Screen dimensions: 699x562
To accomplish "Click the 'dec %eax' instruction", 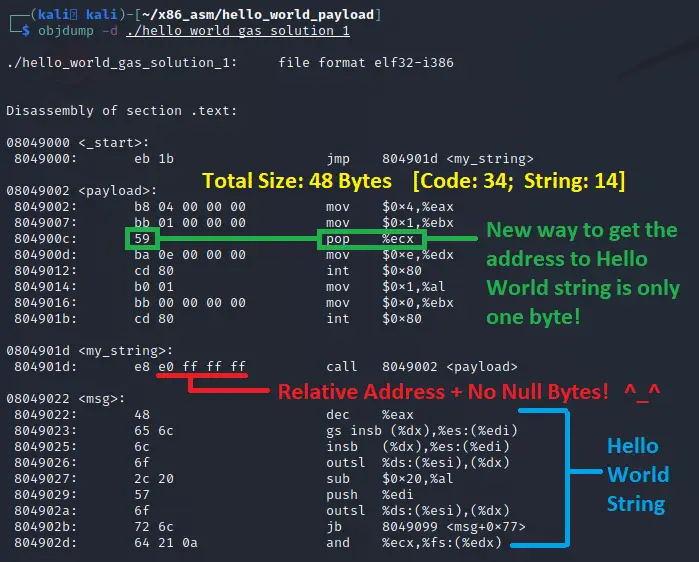I will [x=370, y=414].
